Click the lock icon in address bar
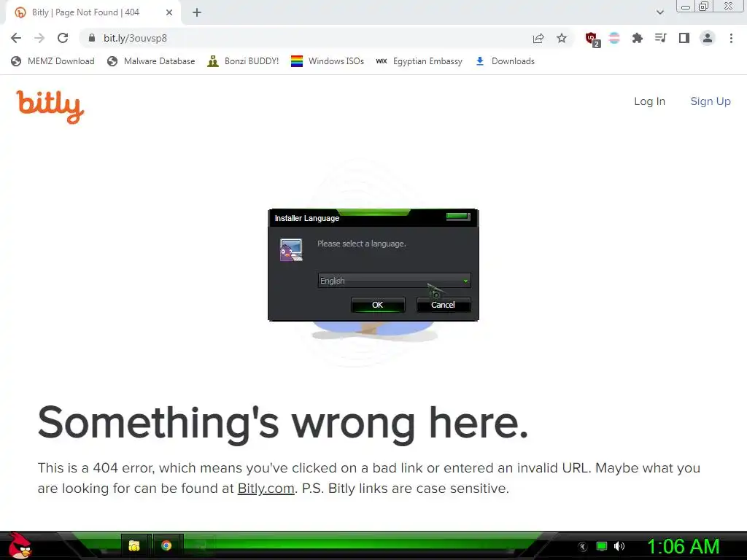Image resolution: width=747 pixels, height=560 pixels. pyautogui.click(x=92, y=38)
